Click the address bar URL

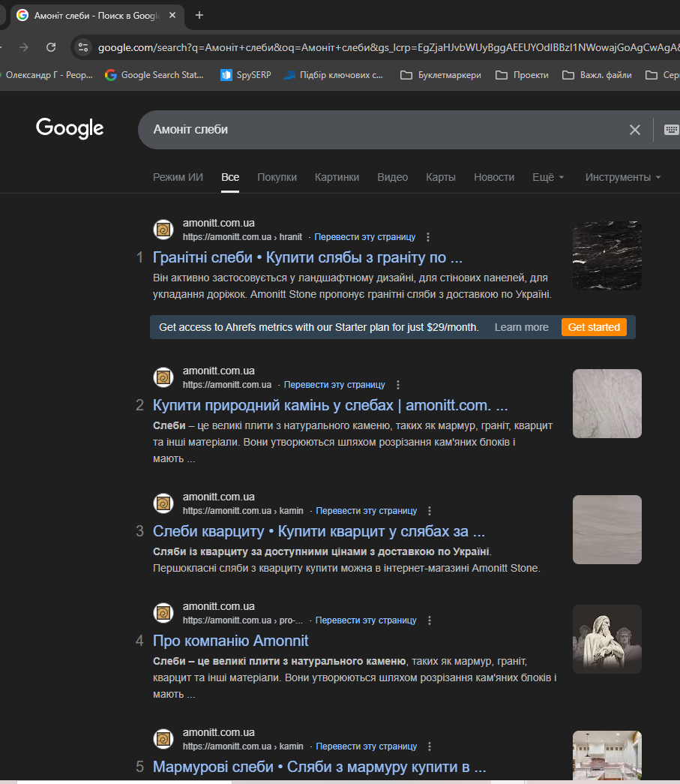tap(388, 47)
